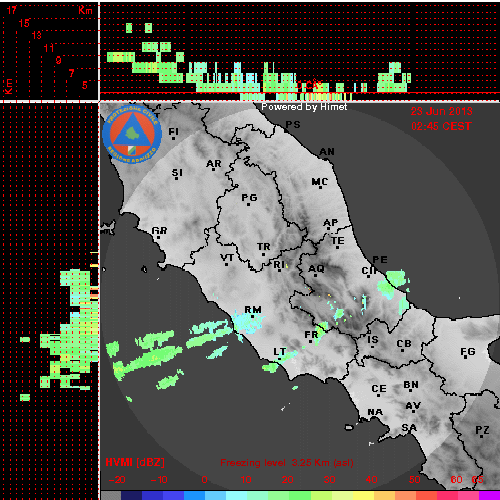Click the GR city label on the map
The image size is (500, 500).
pos(159,231)
